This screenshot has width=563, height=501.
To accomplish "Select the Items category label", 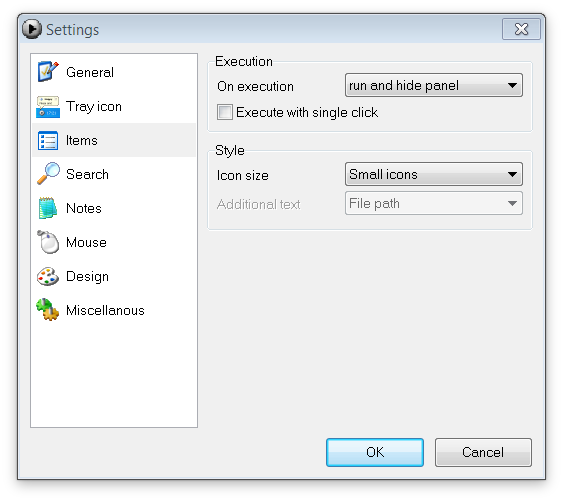I will (82, 140).
